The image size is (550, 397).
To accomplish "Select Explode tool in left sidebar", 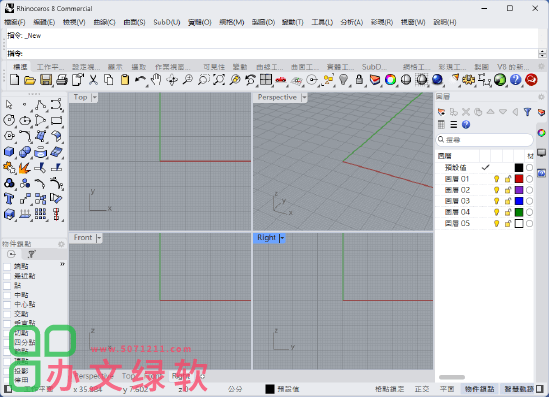I will 25,168.
